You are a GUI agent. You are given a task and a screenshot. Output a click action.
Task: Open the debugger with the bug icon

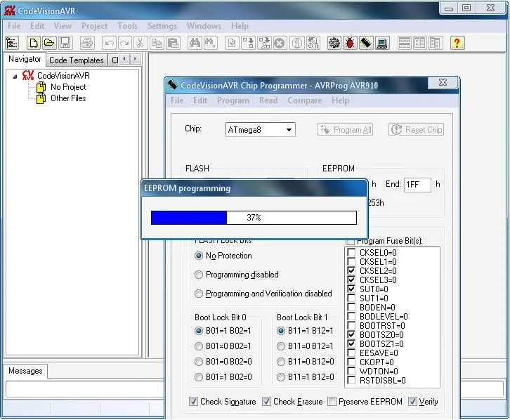point(350,43)
